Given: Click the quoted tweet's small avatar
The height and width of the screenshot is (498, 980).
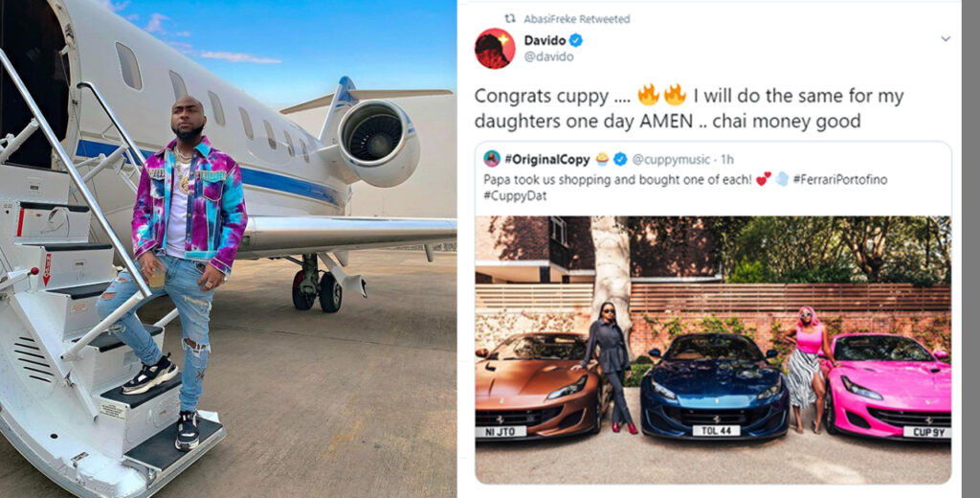Looking at the screenshot, I should (492, 159).
